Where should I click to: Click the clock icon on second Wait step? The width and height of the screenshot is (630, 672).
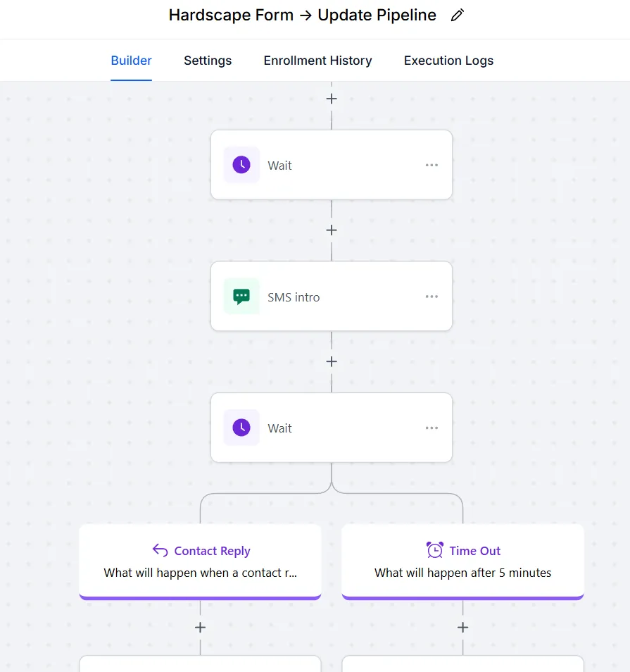tap(241, 428)
